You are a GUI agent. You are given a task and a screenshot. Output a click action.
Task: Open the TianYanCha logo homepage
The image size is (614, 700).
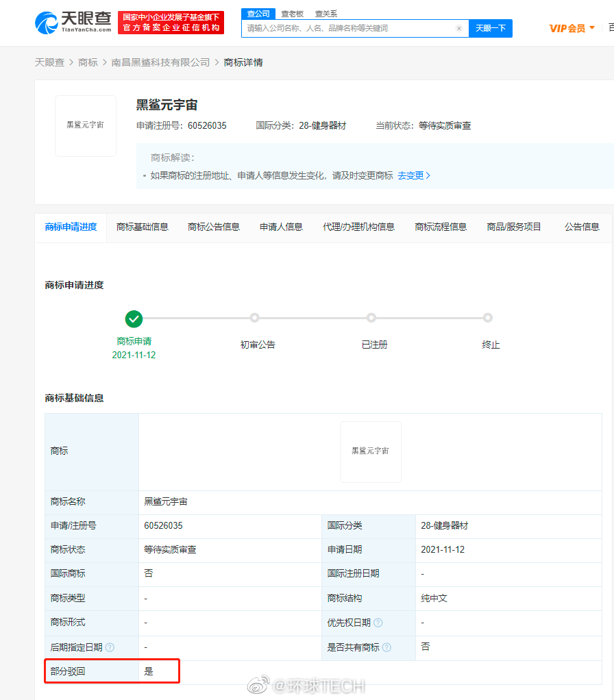tap(73, 23)
